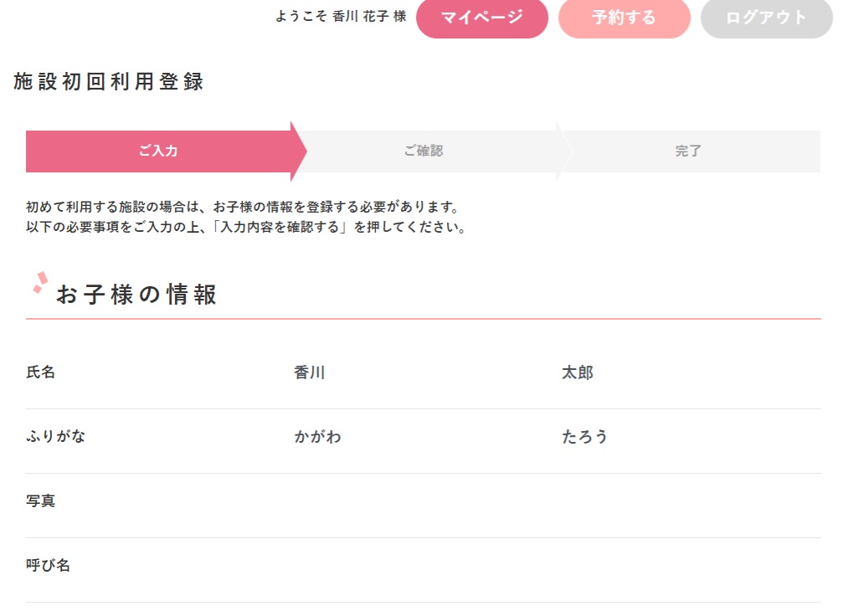Jump to the 完了 step

click(688, 151)
